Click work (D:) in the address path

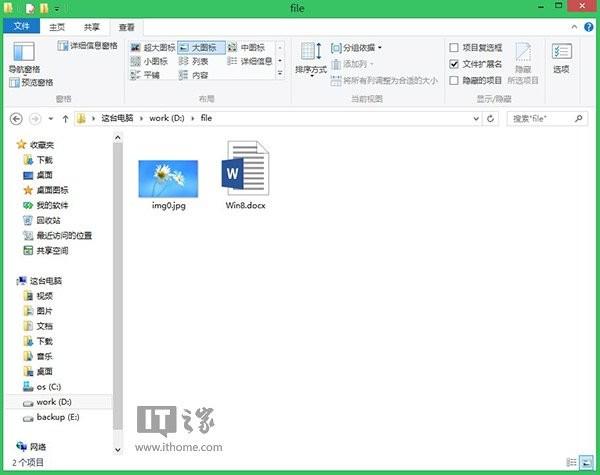click(x=167, y=118)
